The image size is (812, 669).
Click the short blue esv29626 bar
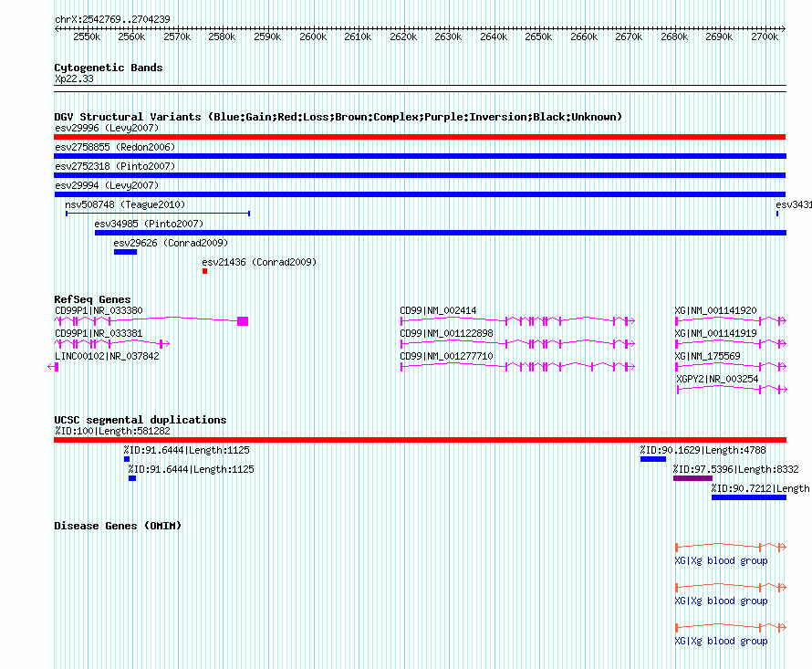pos(125,252)
